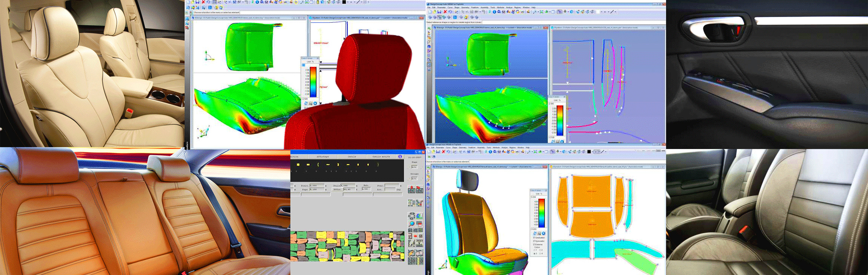Click the diagonal line tool in bottom-right toolbar
Screen dimensions: 868x275
[x=602, y=152]
